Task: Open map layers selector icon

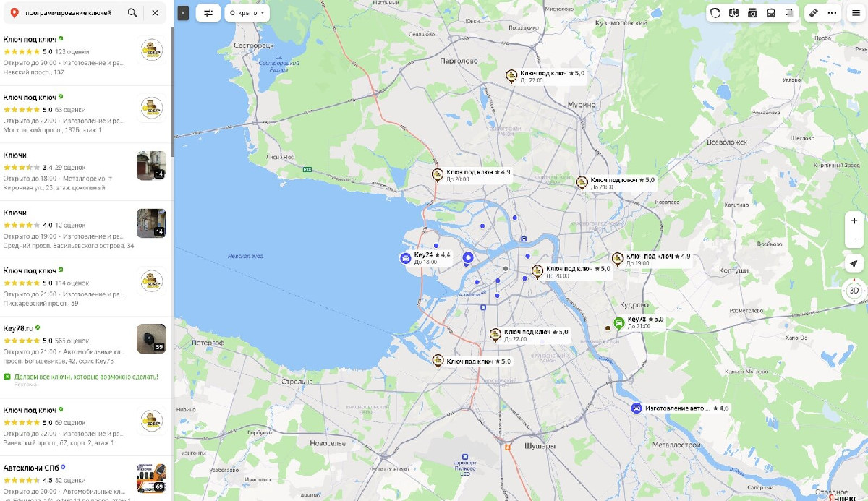Action: coord(789,13)
